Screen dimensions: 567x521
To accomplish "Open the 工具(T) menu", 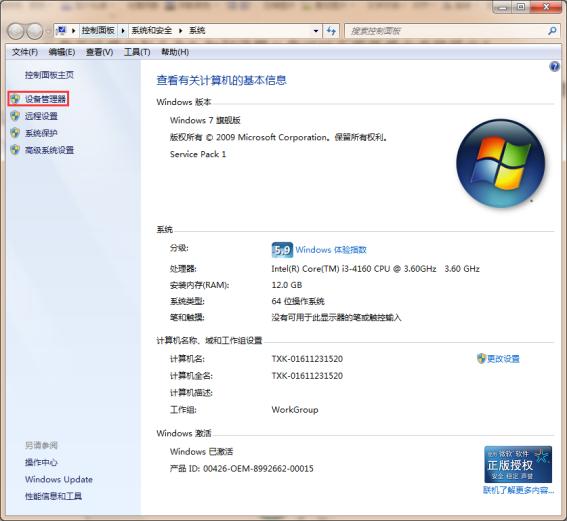I will (x=137, y=52).
